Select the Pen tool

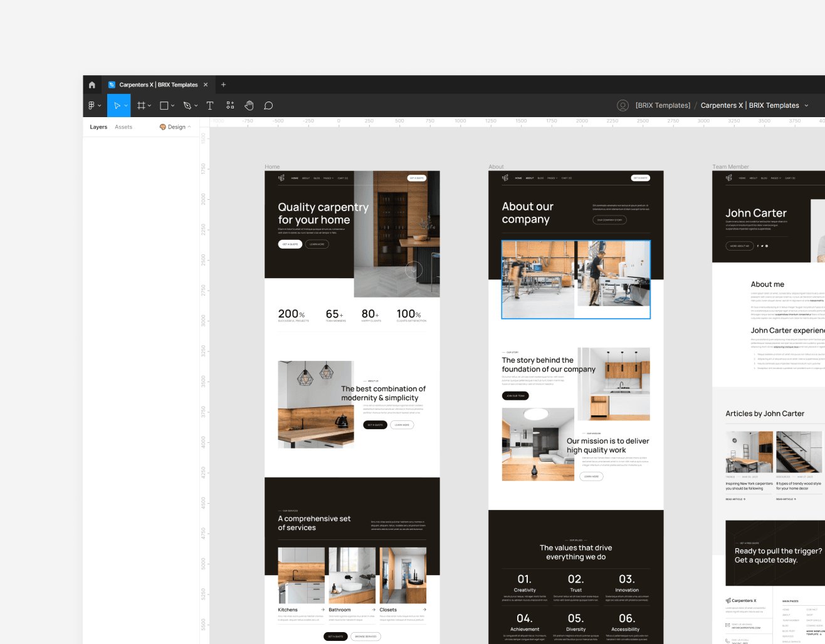coord(187,105)
